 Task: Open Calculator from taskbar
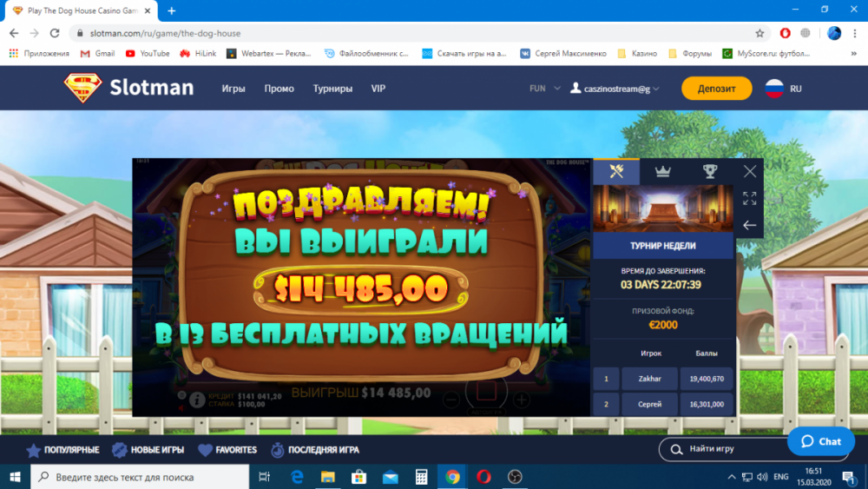click(x=421, y=477)
